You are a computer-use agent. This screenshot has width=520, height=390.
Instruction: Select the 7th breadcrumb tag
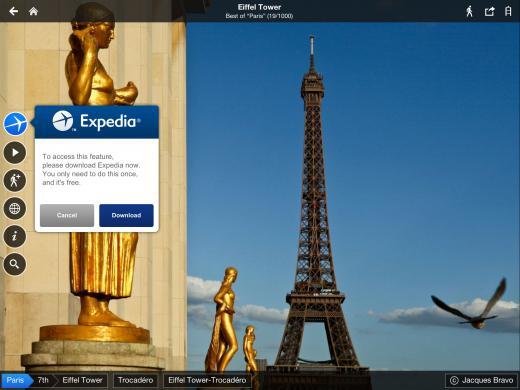[x=43, y=380]
